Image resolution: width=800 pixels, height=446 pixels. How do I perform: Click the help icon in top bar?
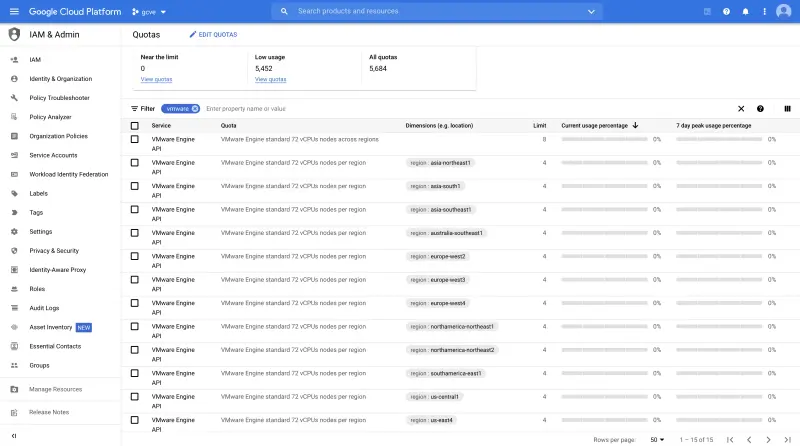pos(726,11)
